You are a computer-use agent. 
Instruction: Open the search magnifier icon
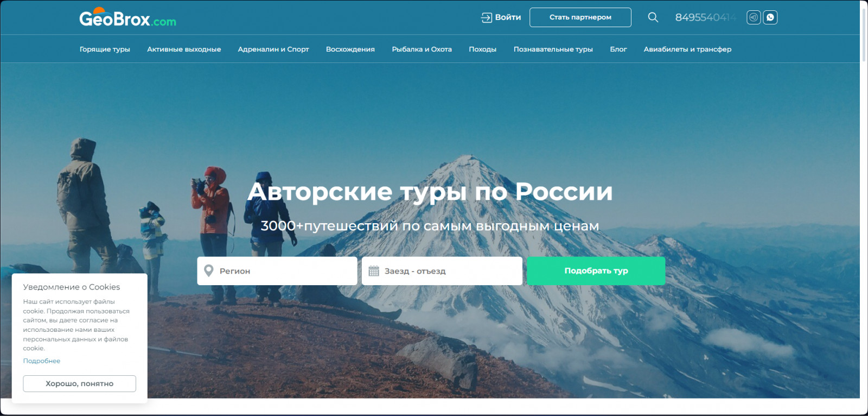click(653, 17)
